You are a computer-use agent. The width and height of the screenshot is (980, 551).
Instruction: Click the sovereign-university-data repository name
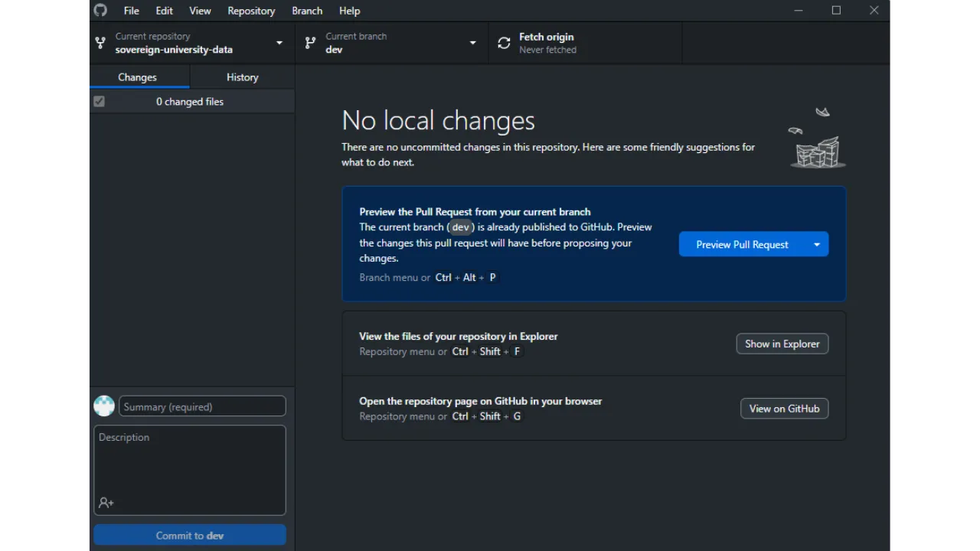[x=174, y=50]
